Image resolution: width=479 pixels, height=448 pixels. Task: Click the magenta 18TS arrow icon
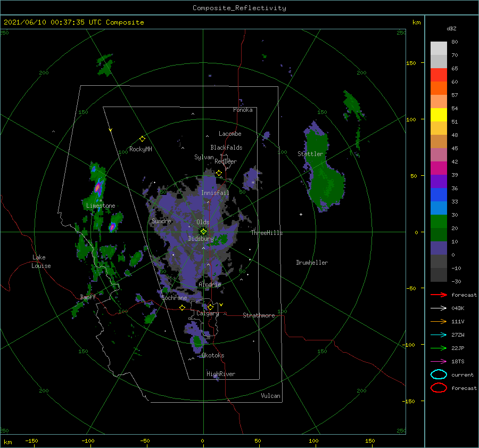[x=439, y=362]
